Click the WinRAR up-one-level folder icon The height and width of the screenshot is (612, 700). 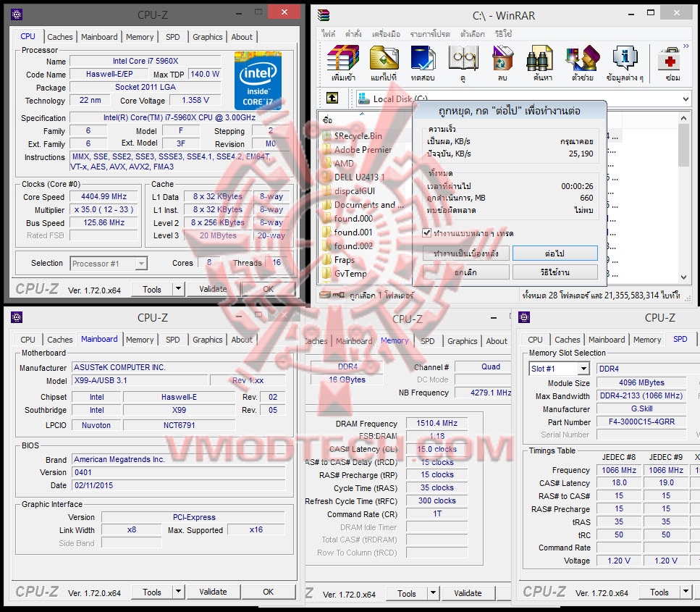(332, 98)
